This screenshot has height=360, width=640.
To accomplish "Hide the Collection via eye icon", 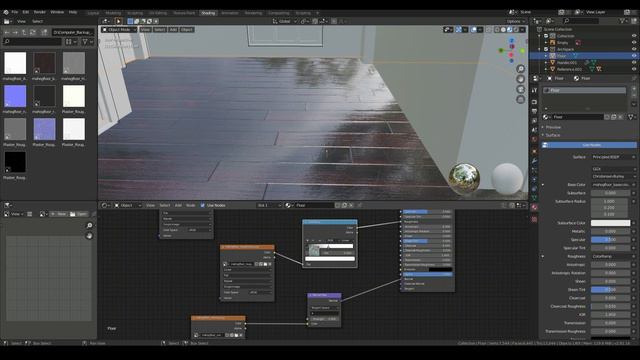I will (634, 36).
